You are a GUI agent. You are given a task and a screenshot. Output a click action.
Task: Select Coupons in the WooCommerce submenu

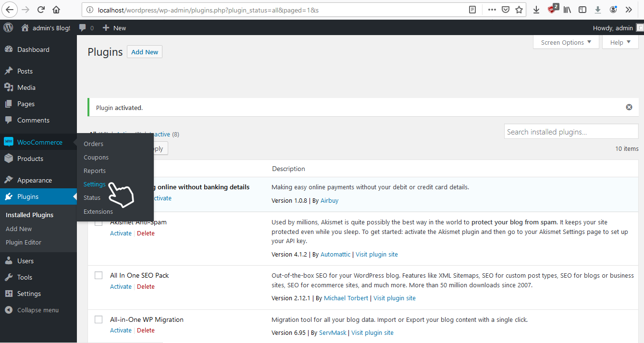96,158
